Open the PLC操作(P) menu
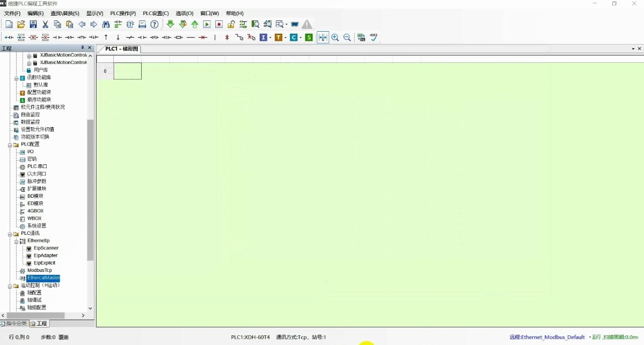644x345 pixels. 123,13
